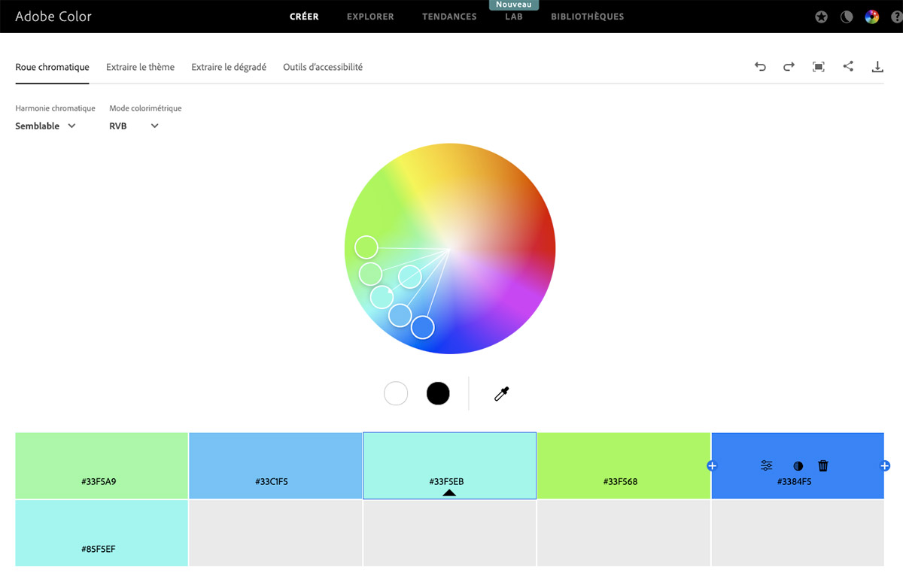The width and height of the screenshot is (903, 588).
Task: Click the redo arrow icon
Action: pyautogui.click(x=789, y=67)
